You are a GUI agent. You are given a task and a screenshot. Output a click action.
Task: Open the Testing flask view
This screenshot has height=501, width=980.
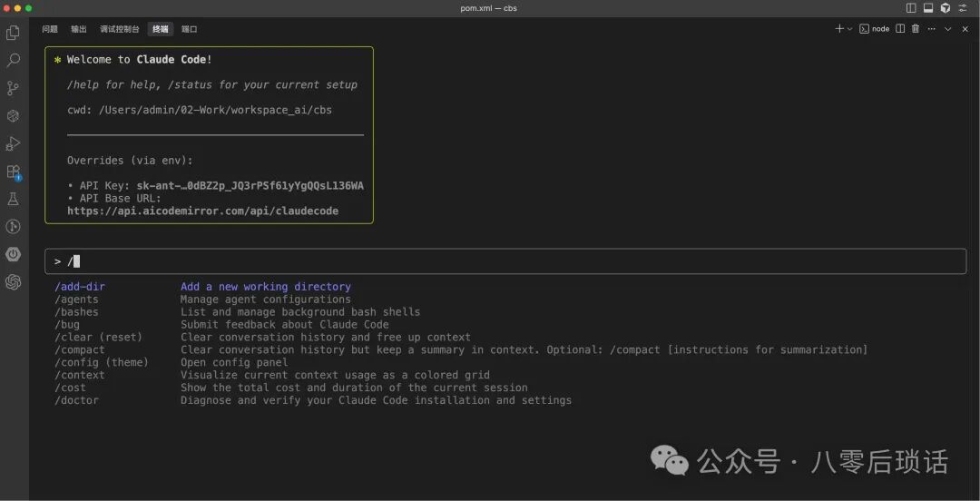pyautogui.click(x=13, y=199)
